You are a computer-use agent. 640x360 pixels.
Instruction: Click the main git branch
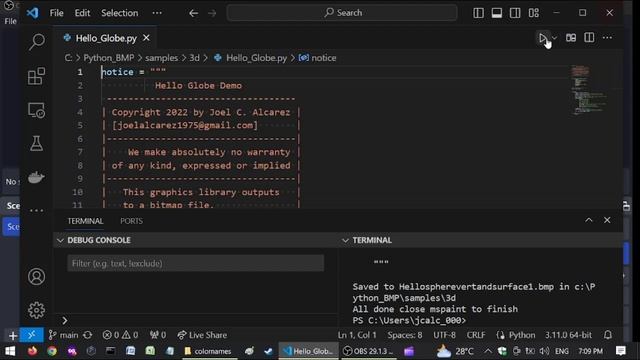tap(63, 335)
